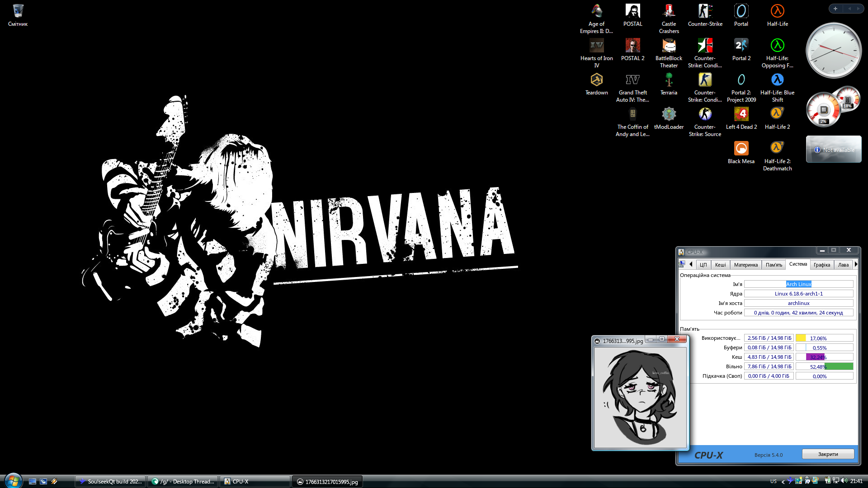Viewport: 868px width, 488px height.
Task: Open the Half-Life 2 desktop shortcut
Action: tap(777, 114)
